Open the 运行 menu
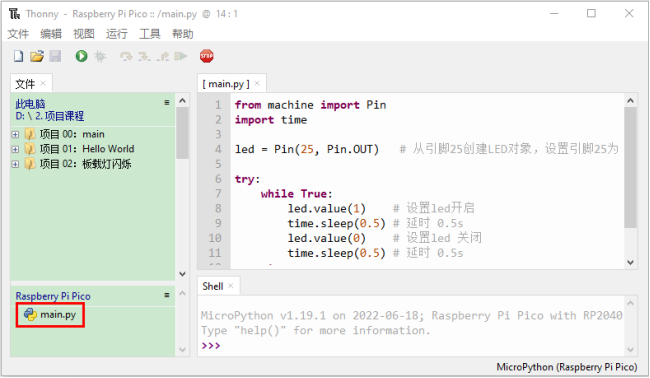Screen dimensions: 650x378 116,34
